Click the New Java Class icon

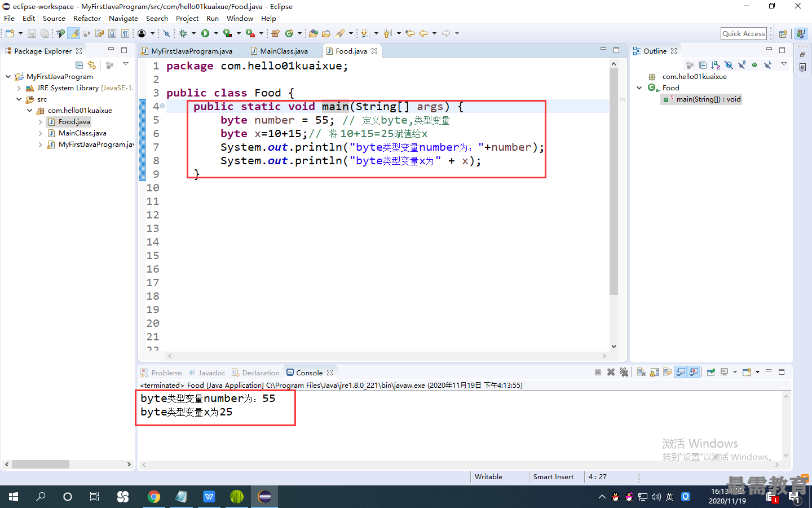point(289,33)
